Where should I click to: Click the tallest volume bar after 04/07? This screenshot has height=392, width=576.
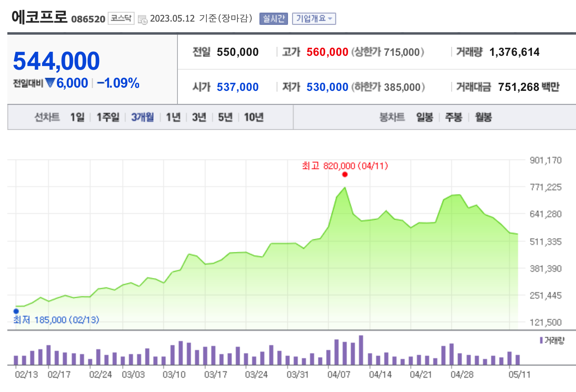361,350
